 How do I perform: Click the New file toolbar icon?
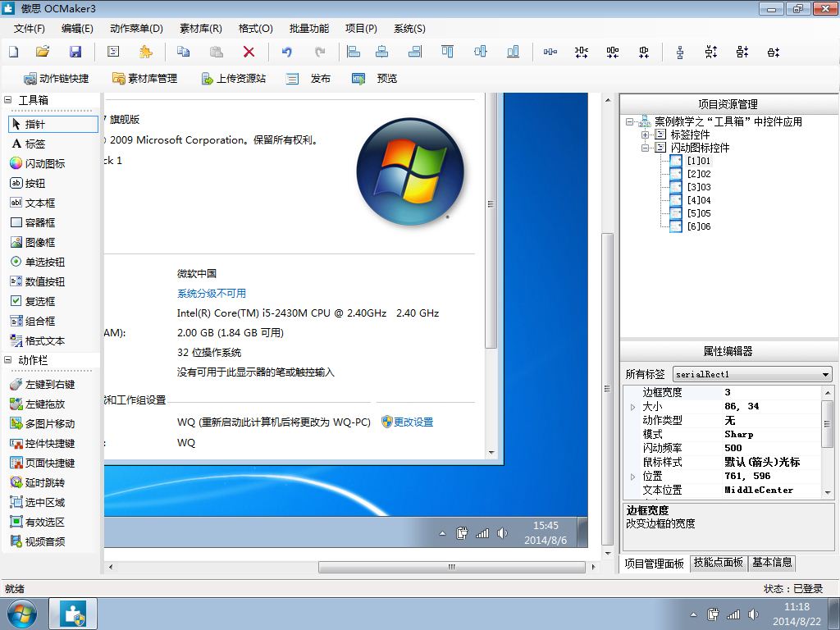13,52
